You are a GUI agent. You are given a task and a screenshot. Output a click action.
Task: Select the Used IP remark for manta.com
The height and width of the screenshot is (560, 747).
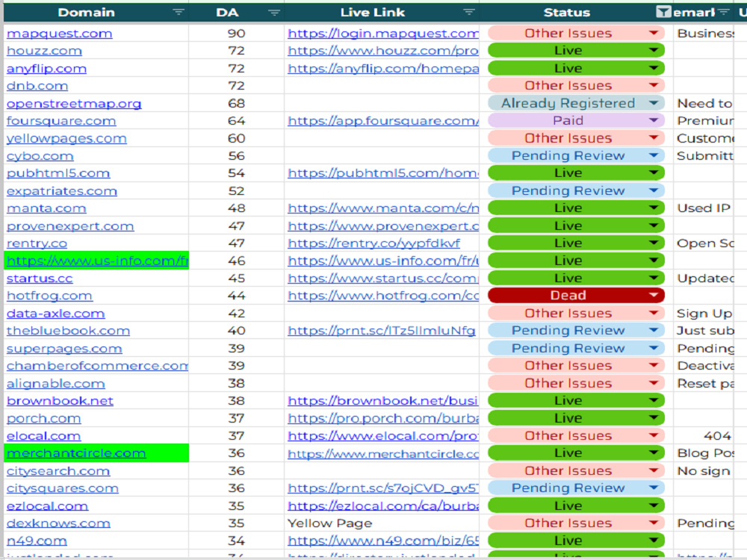[x=704, y=208]
